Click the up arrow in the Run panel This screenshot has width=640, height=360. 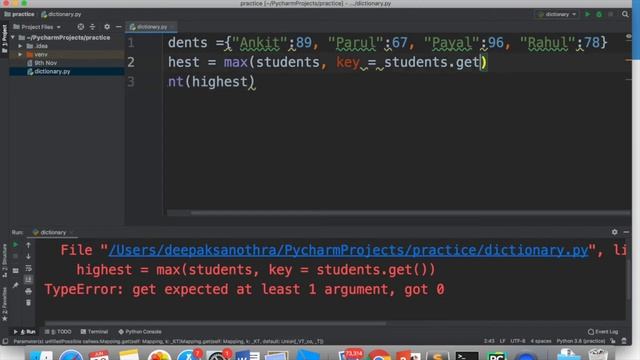pos(28,245)
